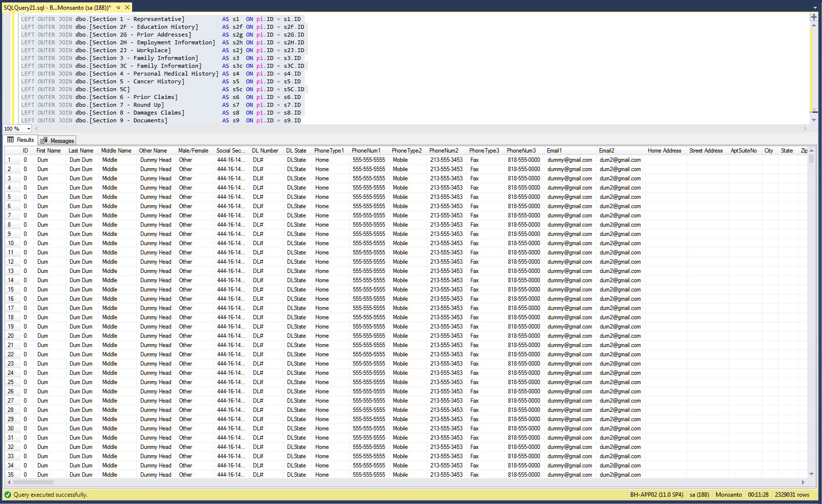Click the 2329031 rows status entry
822x504 pixels.
pyautogui.click(x=792, y=495)
